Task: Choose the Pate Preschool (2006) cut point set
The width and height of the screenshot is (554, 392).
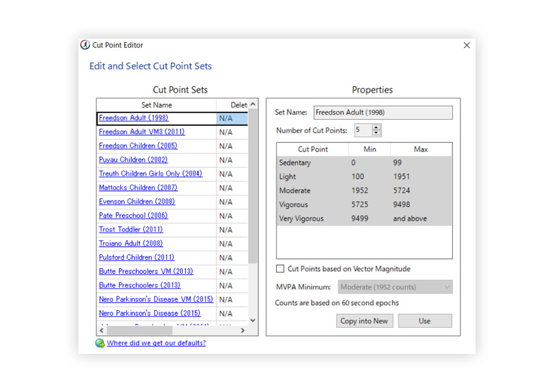Action: 133,216
